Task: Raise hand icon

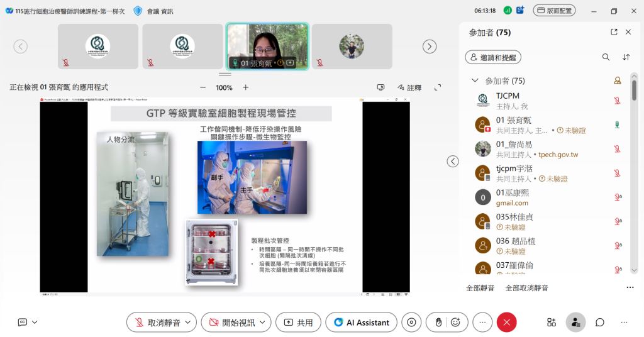Action: [x=438, y=323]
